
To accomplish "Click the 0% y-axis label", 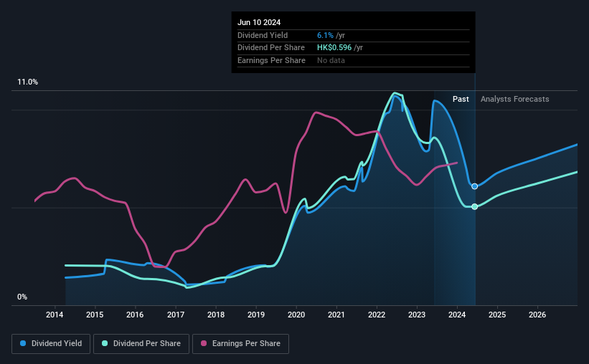I will [x=22, y=297].
